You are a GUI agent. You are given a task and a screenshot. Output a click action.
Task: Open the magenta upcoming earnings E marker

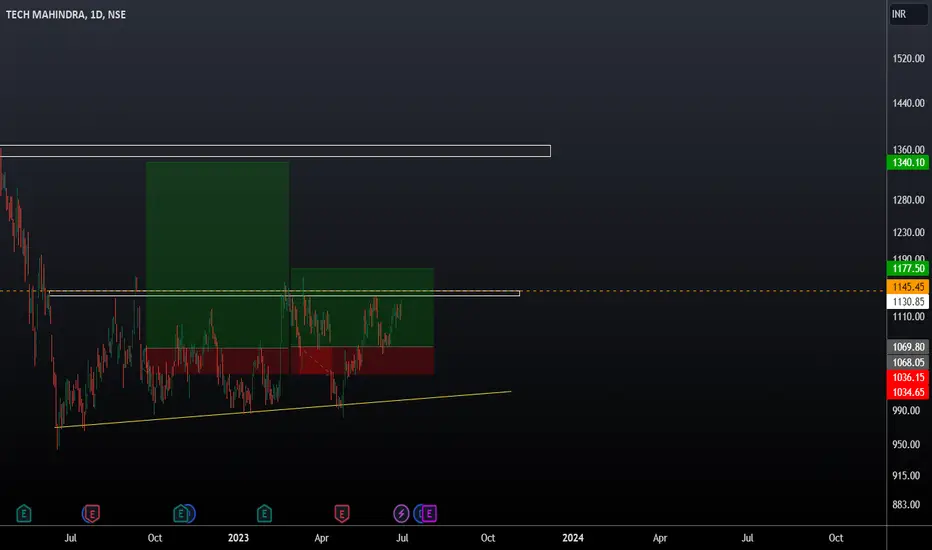429,513
